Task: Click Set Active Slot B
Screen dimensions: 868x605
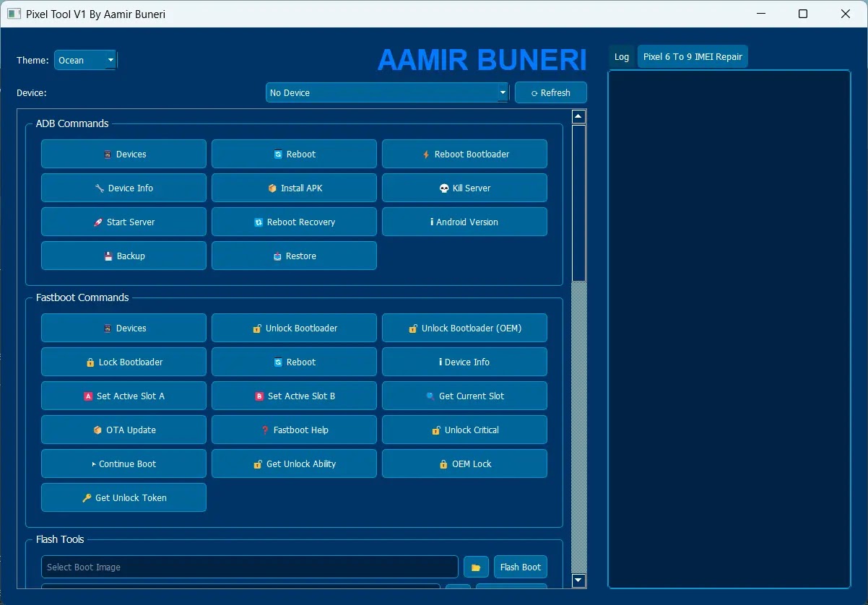Action: pos(294,396)
